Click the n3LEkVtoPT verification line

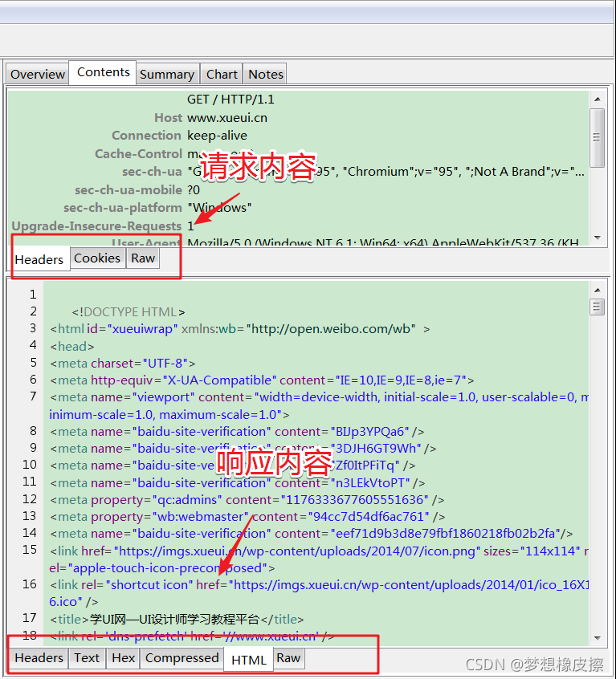pyautogui.click(x=238, y=483)
